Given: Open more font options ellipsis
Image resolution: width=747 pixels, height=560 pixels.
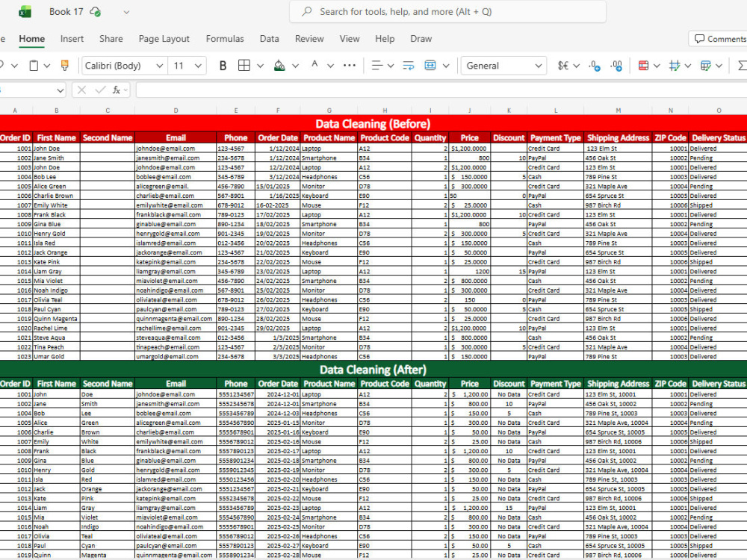Looking at the screenshot, I should click(x=349, y=65).
